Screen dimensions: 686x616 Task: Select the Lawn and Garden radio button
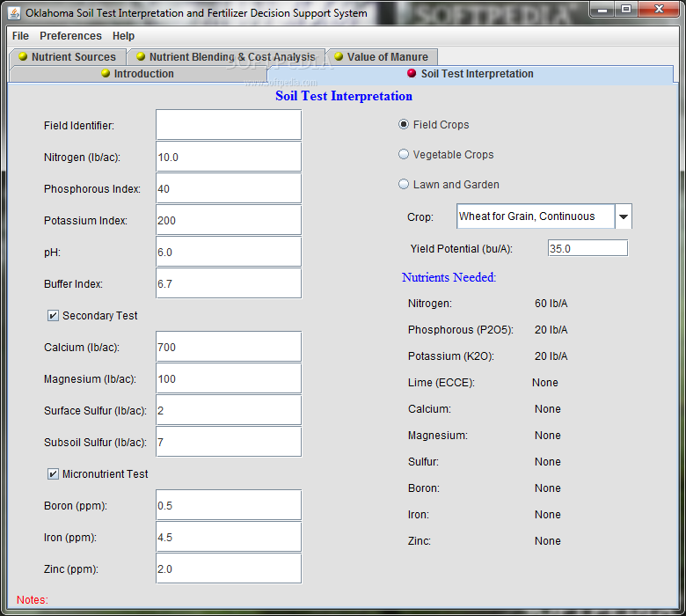click(404, 184)
